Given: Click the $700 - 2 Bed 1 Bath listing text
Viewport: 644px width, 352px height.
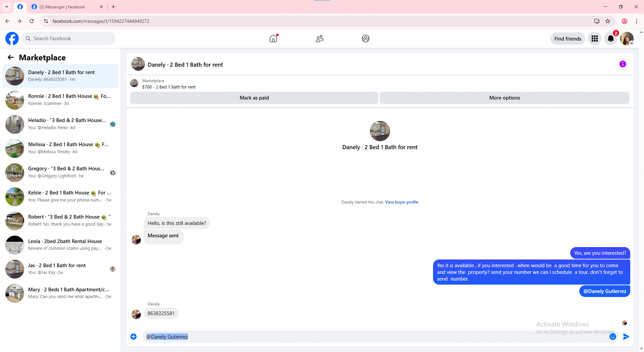Looking at the screenshot, I should coord(169,87).
